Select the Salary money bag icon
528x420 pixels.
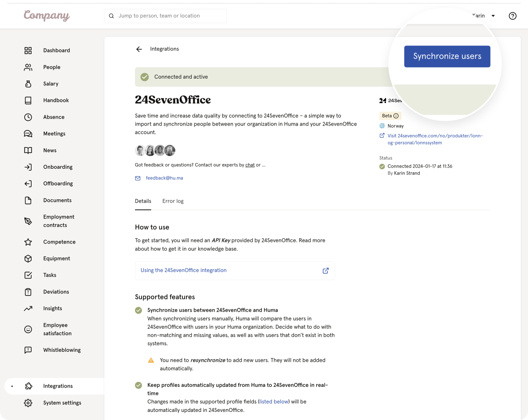pyautogui.click(x=28, y=84)
